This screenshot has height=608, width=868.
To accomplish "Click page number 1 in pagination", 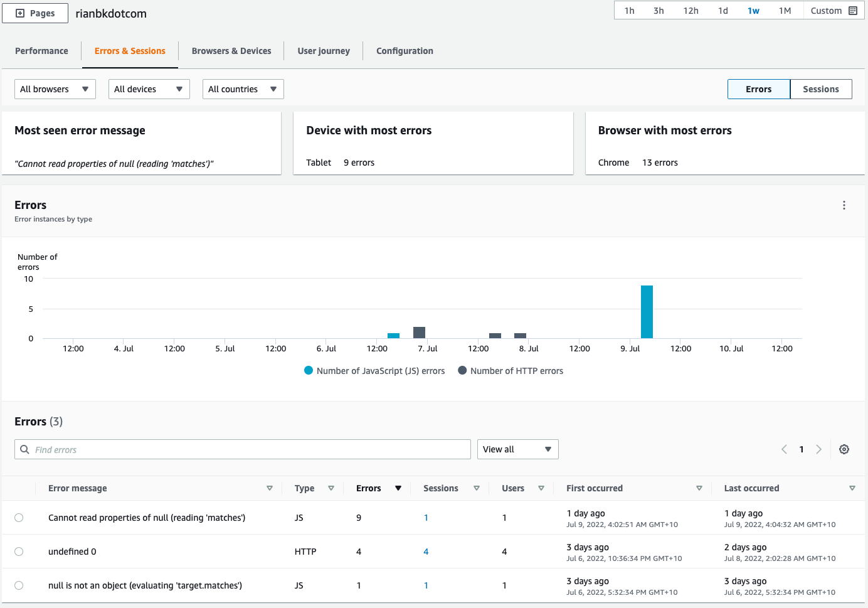I will [802, 449].
